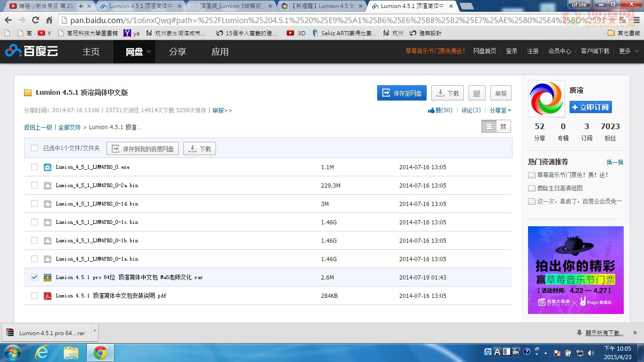Image resolution: width=644 pixels, height=362 pixels.
Task: Click 登录 login link
Action: tap(512, 51)
